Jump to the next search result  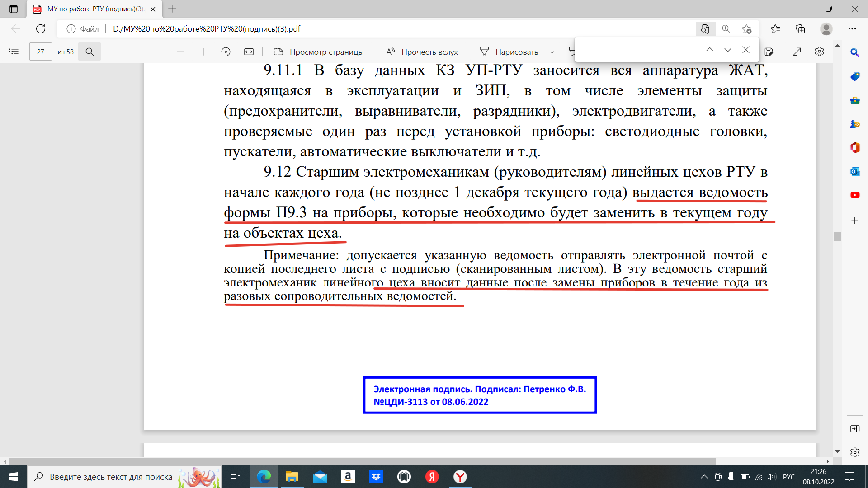(727, 50)
